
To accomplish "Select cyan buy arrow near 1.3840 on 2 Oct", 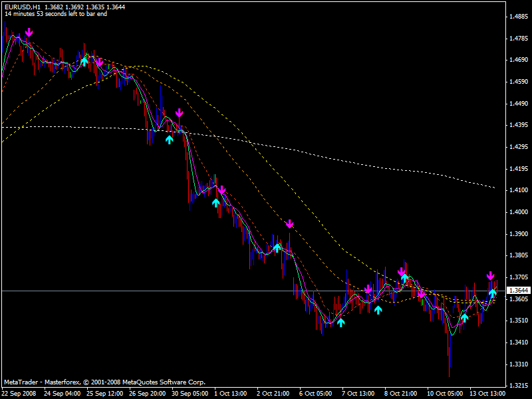I will click(x=277, y=248).
